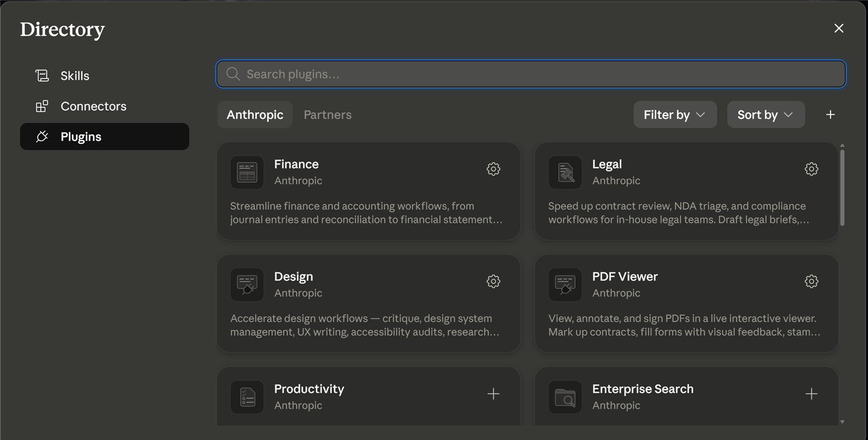This screenshot has width=868, height=440.
Task: Click 'Anthropic' publisher under PDF Viewer
Action: click(616, 293)
